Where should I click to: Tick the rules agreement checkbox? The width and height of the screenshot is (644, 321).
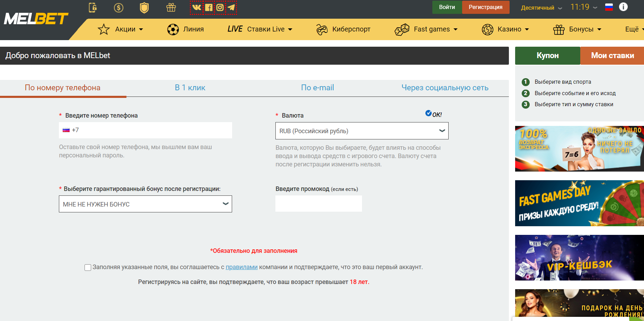pyautogui.click(x=88, y=267)
